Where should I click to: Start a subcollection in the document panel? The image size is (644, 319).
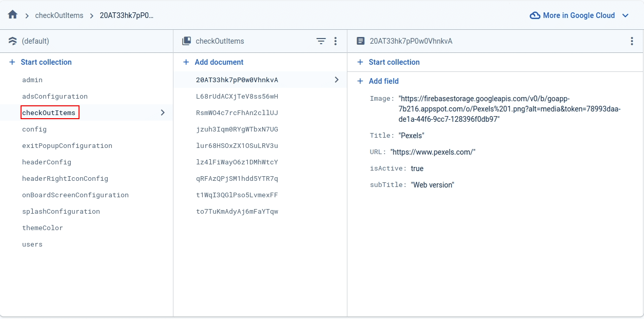pyautogui.click(x=394, y=62)
